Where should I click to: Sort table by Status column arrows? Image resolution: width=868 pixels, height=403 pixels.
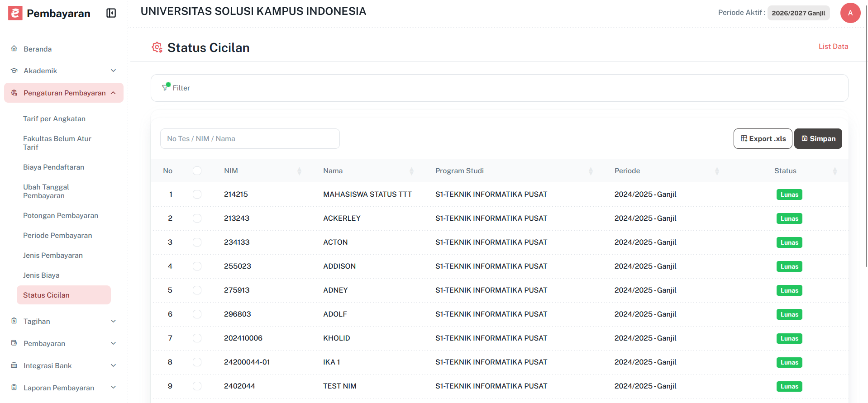coord(835,171)
